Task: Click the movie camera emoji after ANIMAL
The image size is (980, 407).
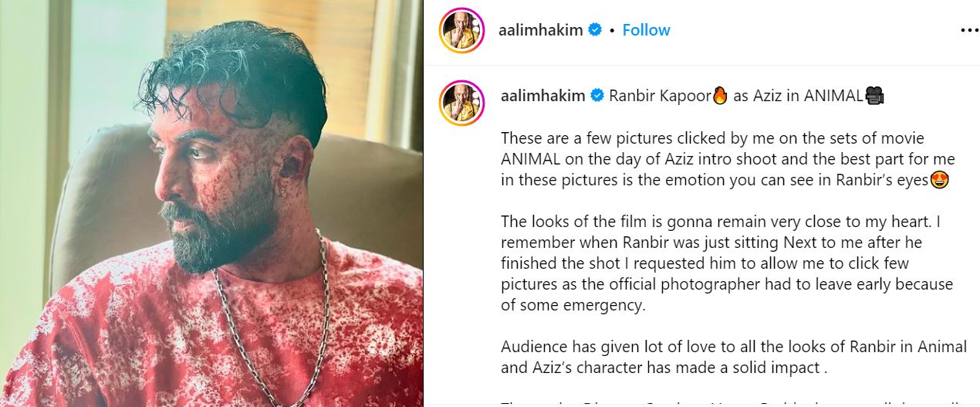Action: (874, 96)
